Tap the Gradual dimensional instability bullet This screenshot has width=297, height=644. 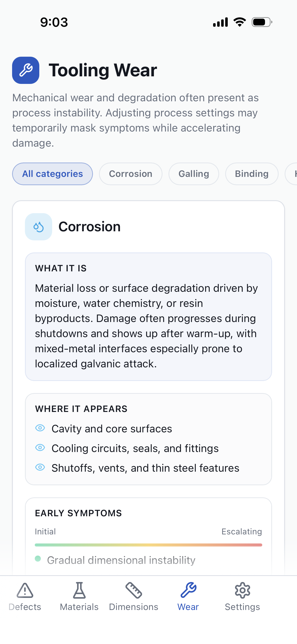click(x=38, y=560)
